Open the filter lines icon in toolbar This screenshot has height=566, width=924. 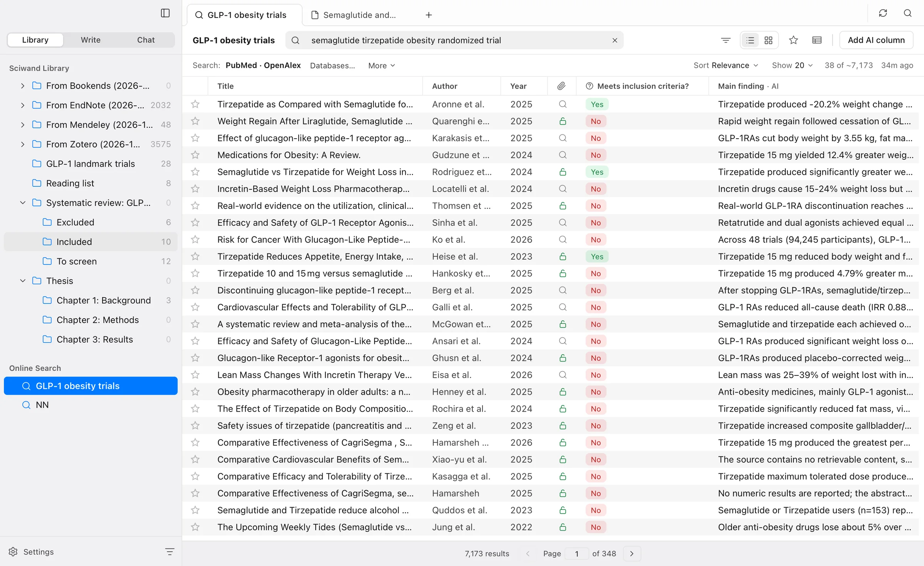pyautogui.click(x=726, y=40)
